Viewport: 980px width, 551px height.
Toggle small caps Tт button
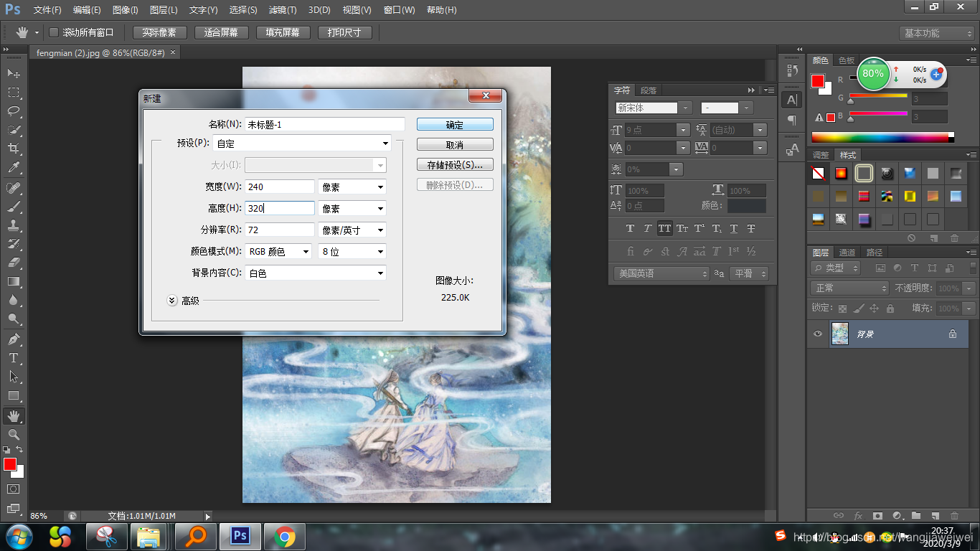pos(682,228)
